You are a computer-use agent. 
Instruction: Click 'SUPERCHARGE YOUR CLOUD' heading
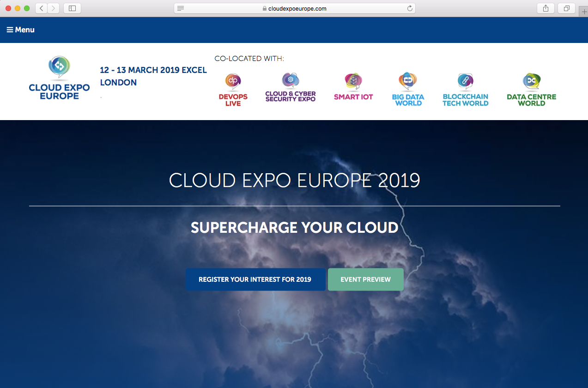click(294, 227)
